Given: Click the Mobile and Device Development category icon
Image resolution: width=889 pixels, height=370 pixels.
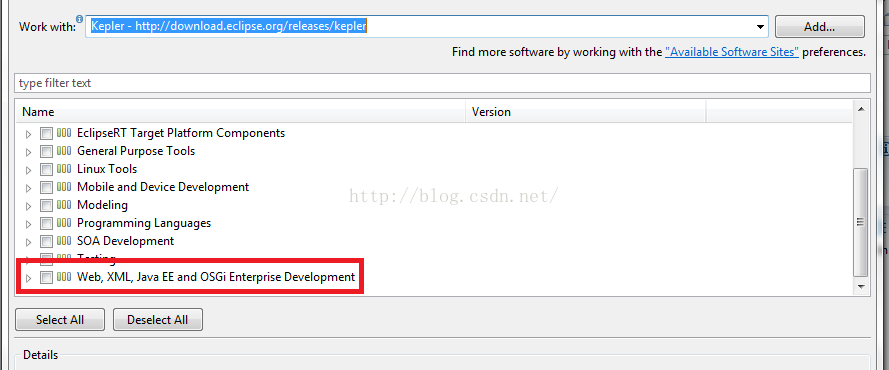Looking at the screenshot, I should click(64, 188).
